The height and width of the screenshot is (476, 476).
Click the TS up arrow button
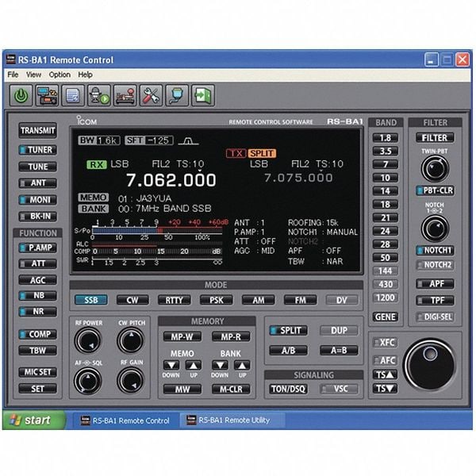385,374
